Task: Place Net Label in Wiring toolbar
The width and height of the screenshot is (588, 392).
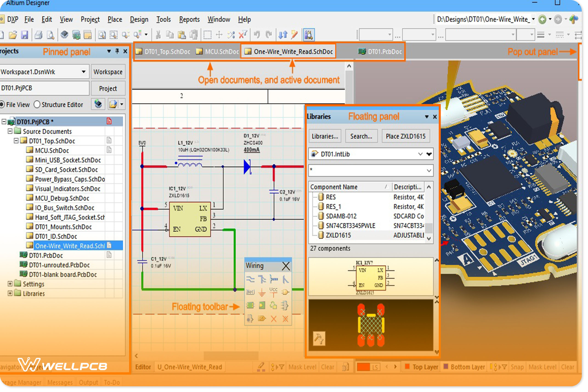Action: coord(251,293)
